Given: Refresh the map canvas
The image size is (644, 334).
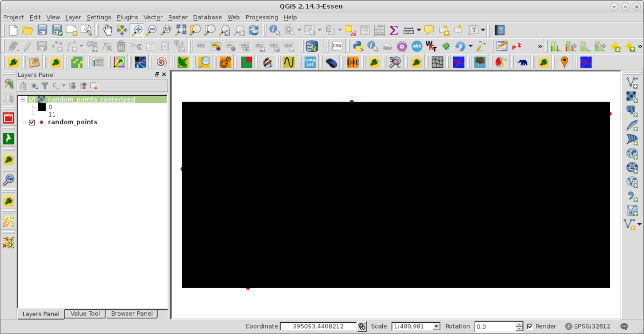Looking at the screenshot, I should click(254, 30).
